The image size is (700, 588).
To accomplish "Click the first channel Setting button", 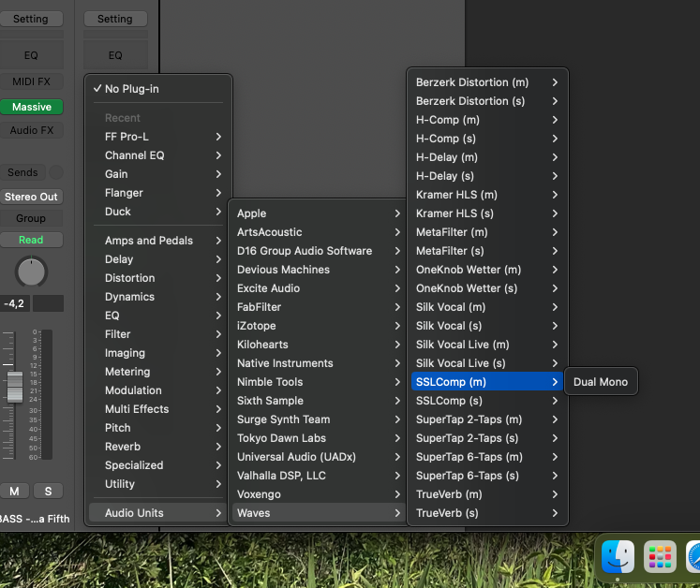I will (31, 19).
